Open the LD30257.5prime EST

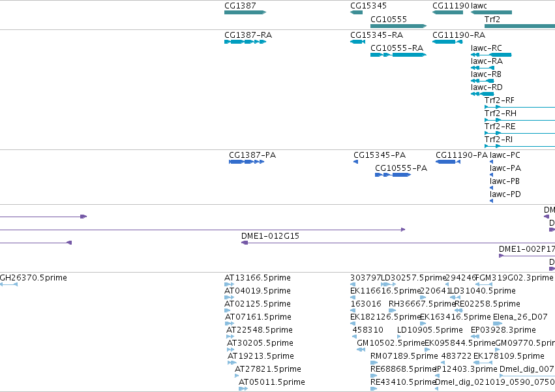pos(388,284)
